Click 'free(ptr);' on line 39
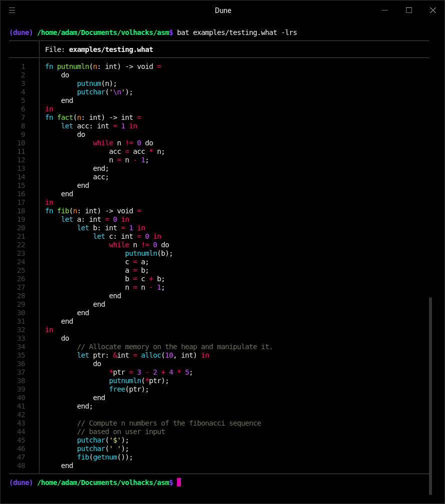The width and height of the screenshot is (445, 504). click(x=129, y=389)
